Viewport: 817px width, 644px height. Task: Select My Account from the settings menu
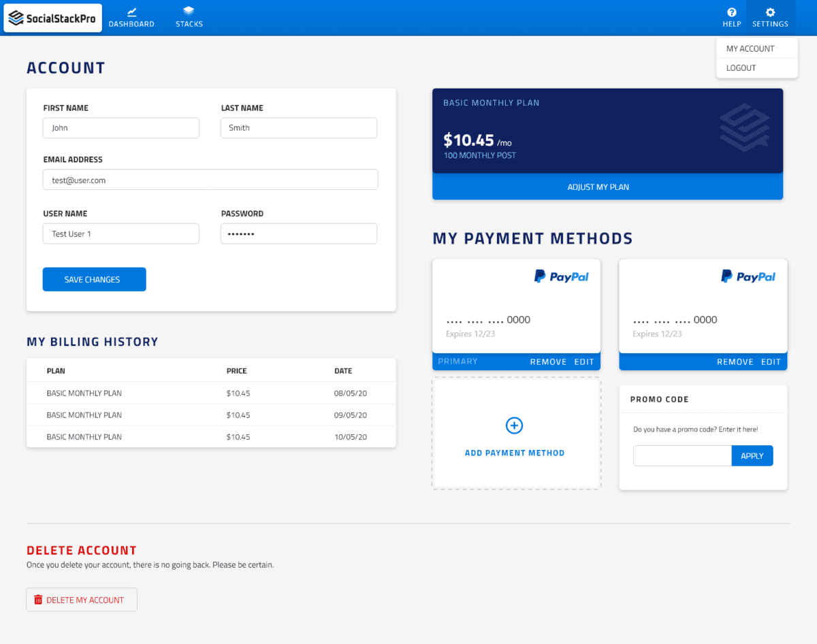point(750,49)
